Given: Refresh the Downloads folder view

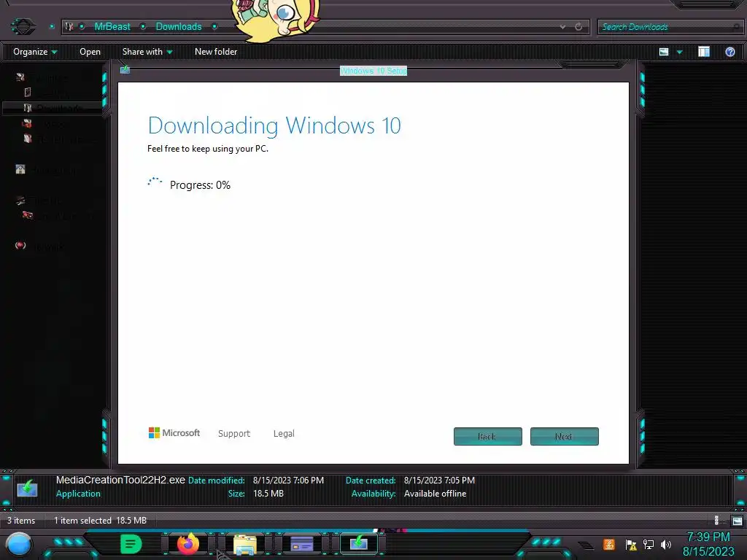Looking at the screenshot, I should [x=578, y=27].
